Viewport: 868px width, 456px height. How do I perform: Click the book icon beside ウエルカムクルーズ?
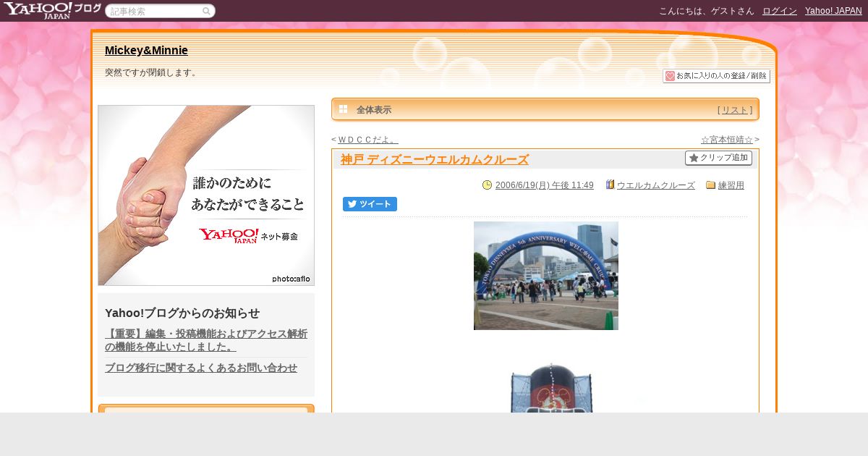pyautogui.click(x=610, y=185)
